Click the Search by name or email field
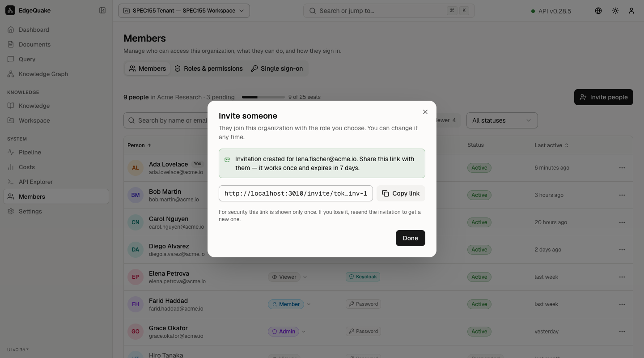The height and width of the screenshot is (358, 644). pos(165,120)
